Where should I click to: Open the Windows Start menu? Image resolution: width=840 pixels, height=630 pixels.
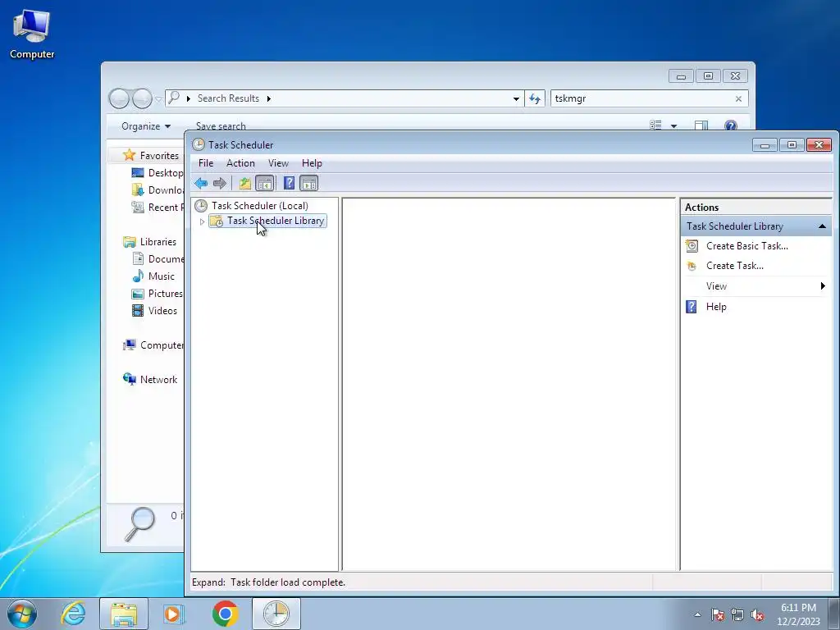coord(22,614)
